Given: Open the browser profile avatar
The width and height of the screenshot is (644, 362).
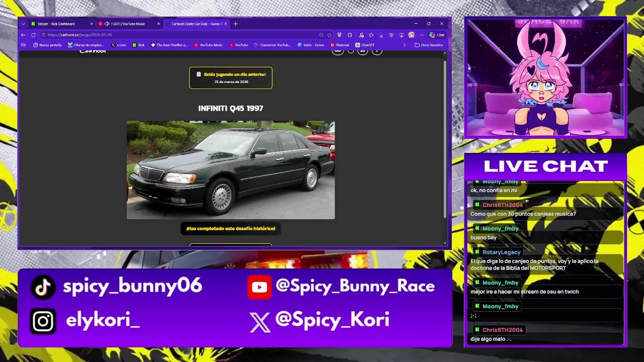Looking at the screenshot, I should coord(411,35).
